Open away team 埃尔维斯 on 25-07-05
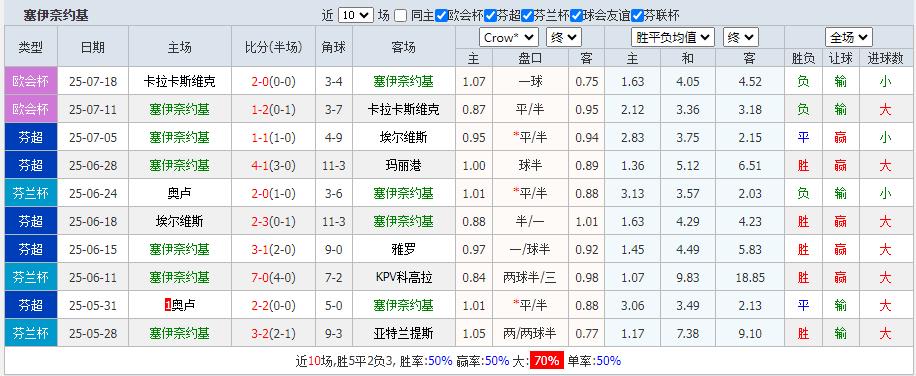The width and height of the screenshot is (916, 376). 404,137
